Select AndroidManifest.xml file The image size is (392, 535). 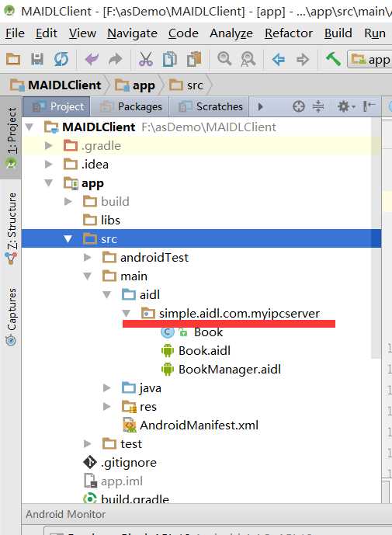191,426
